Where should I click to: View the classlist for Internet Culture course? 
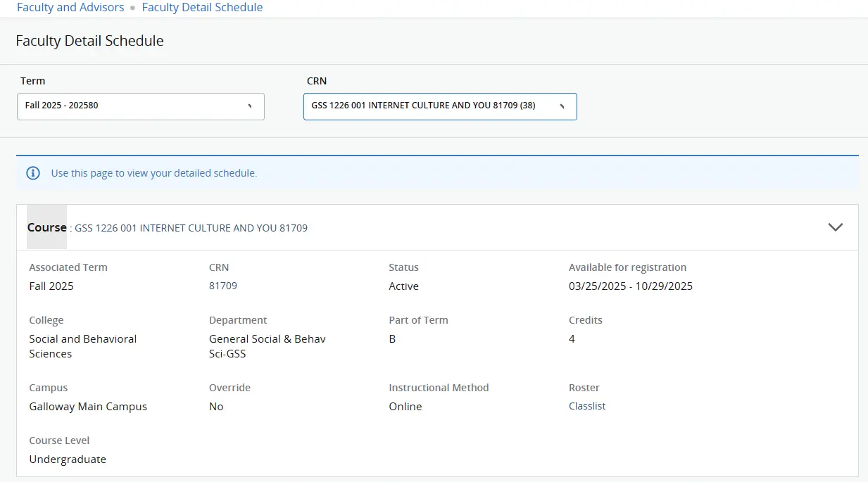pyautogui.click(x=587, y=406)
